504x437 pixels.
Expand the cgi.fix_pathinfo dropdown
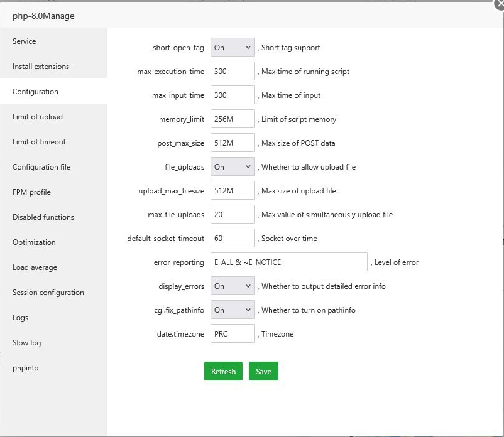[x=232, y=310]
